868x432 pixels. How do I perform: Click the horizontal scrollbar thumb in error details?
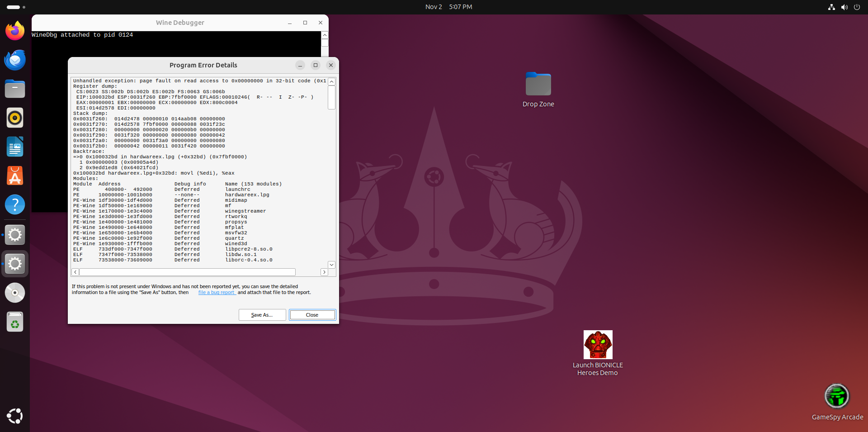coord(188,272)
